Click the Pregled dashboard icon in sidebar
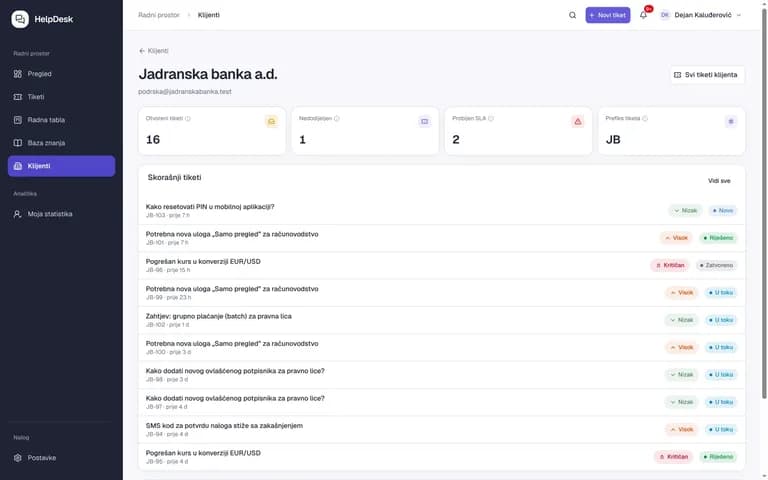The image size is (768, 480). pyautogui.click(x=18, y=74)
